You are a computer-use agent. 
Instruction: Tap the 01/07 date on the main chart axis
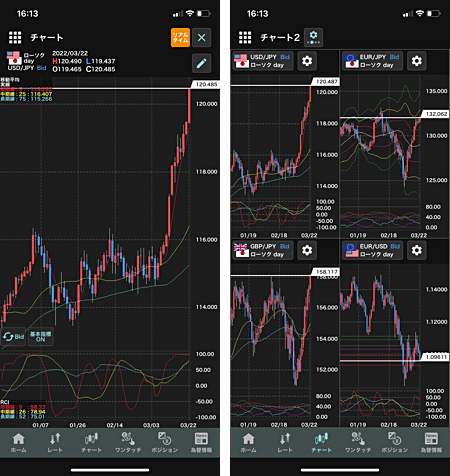coord(40,425)
